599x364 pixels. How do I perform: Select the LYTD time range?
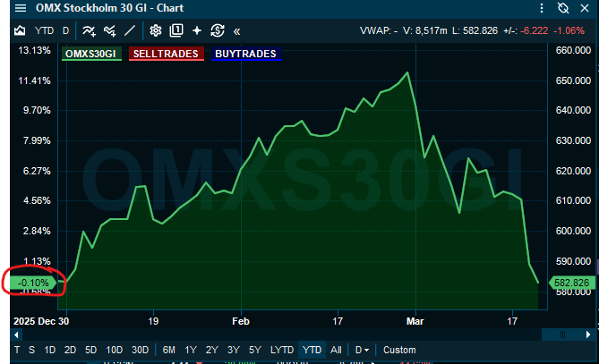tap(282, 350)
